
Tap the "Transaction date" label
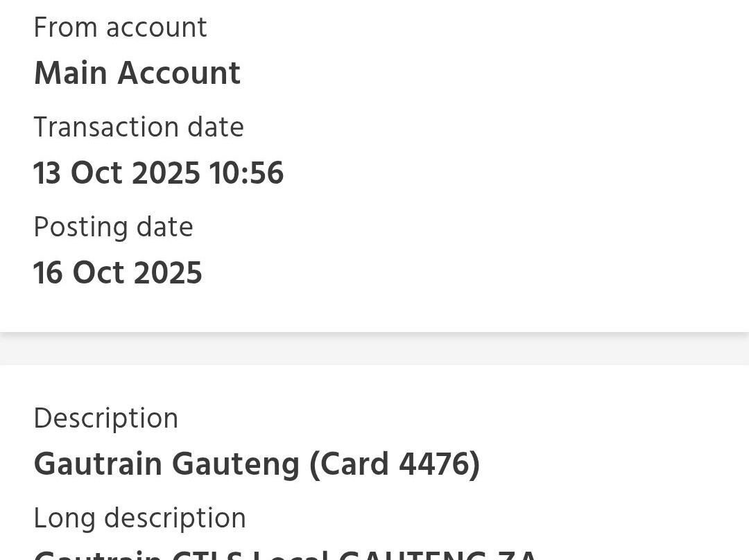tap(139, 128)
